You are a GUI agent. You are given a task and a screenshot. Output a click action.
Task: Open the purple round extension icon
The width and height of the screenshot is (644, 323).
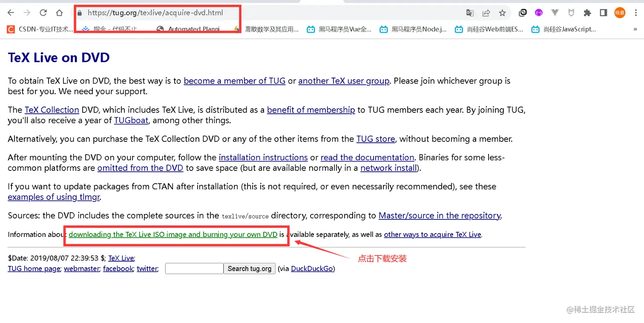tap(539, 13)
